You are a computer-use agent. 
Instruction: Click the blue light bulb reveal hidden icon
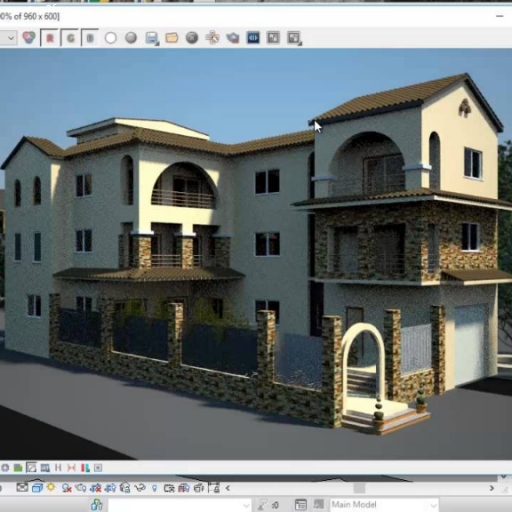coord(154,488)
